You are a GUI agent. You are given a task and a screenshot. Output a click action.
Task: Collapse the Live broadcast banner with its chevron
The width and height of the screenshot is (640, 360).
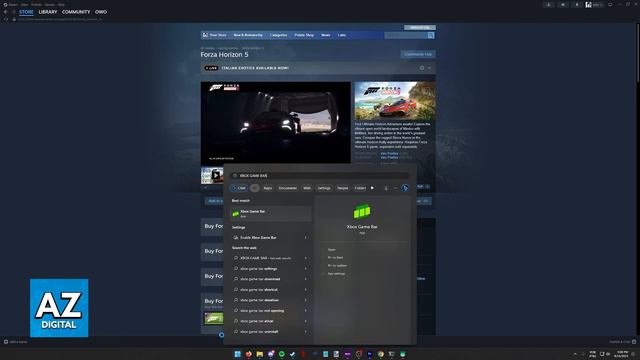(429, 68)
